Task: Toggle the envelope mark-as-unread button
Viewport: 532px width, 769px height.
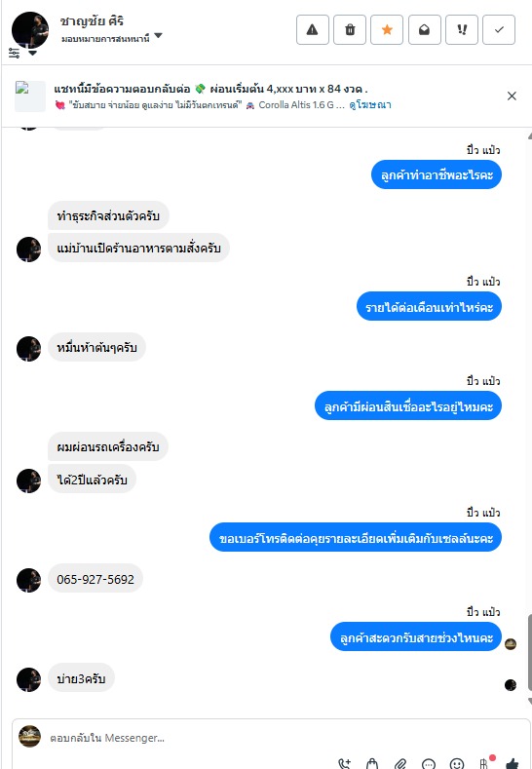Action: click(x=424, y=30)
